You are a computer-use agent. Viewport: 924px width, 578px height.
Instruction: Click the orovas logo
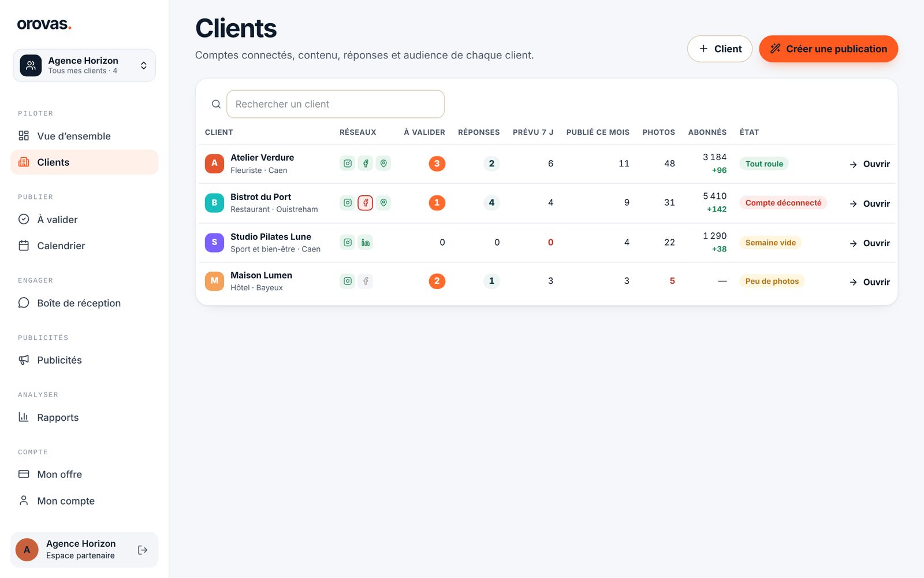click(44, 24)
